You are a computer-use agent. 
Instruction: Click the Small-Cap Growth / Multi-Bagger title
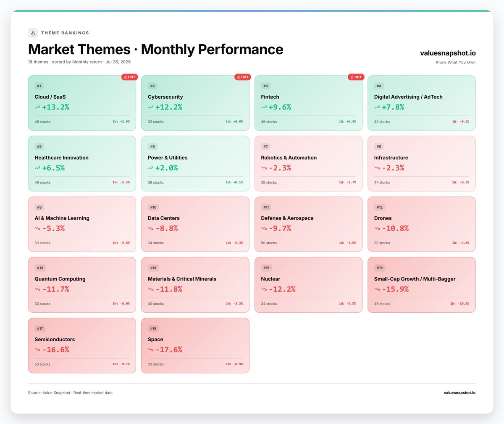pyautogui.click(x=415, y=279)
